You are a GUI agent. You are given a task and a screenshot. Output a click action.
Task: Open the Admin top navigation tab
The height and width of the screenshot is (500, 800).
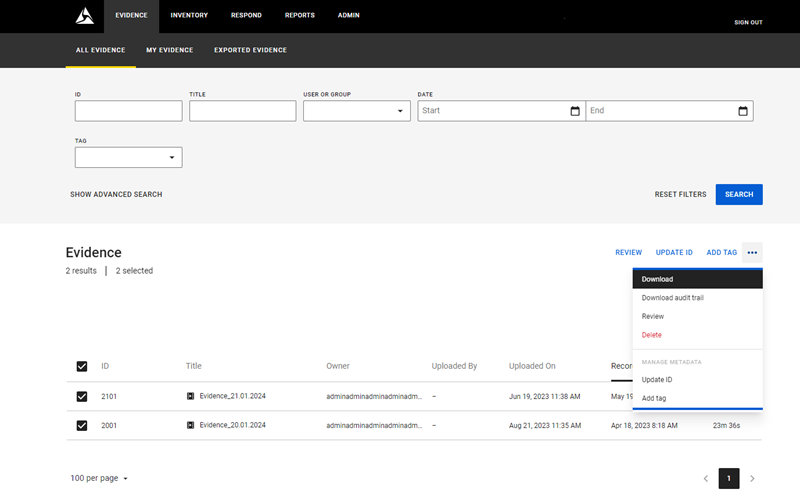click(x=348, y=16)
